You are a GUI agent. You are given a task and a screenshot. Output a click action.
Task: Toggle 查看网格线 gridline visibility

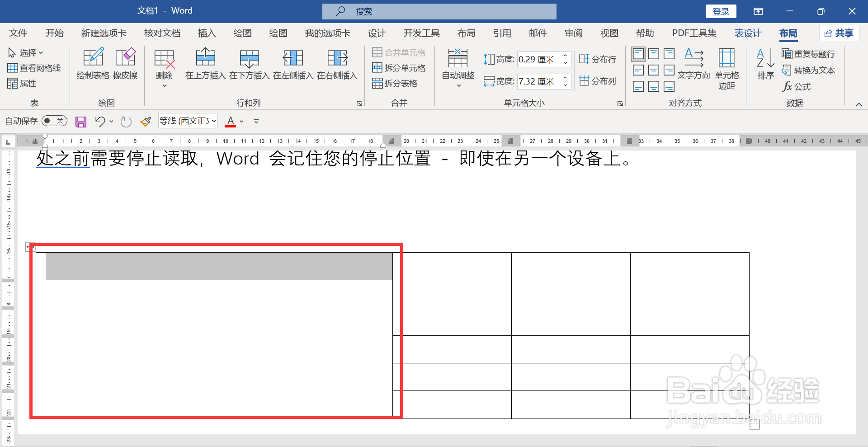(35, 68)
